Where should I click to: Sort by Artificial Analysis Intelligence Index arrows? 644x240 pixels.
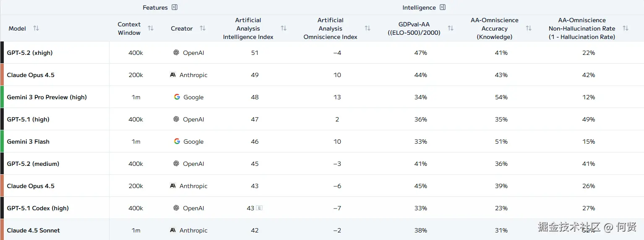[x=284, y=28]
